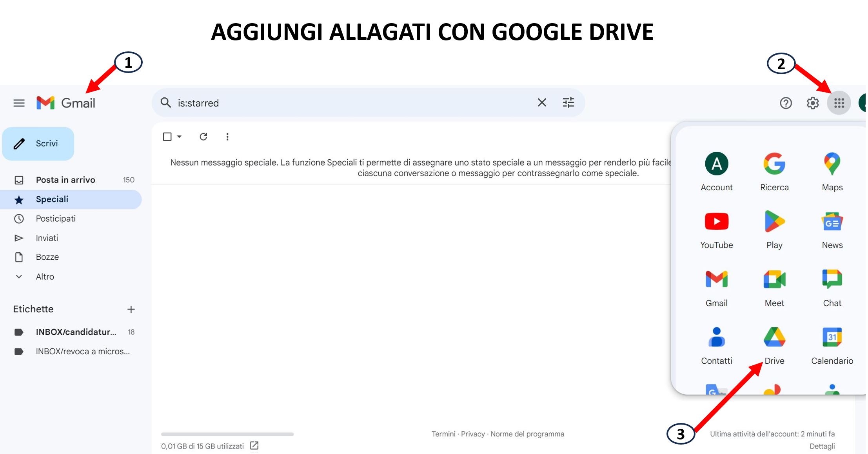868x454 pixels.
Task: Open Calendario in the apps panel
Action: click(x=832, y=346)
